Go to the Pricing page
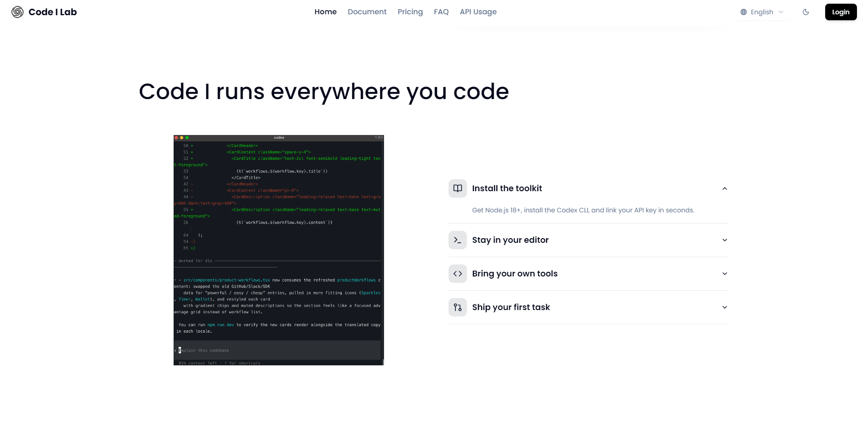Screen dimensions: 868x428 (x=410, y=12)
